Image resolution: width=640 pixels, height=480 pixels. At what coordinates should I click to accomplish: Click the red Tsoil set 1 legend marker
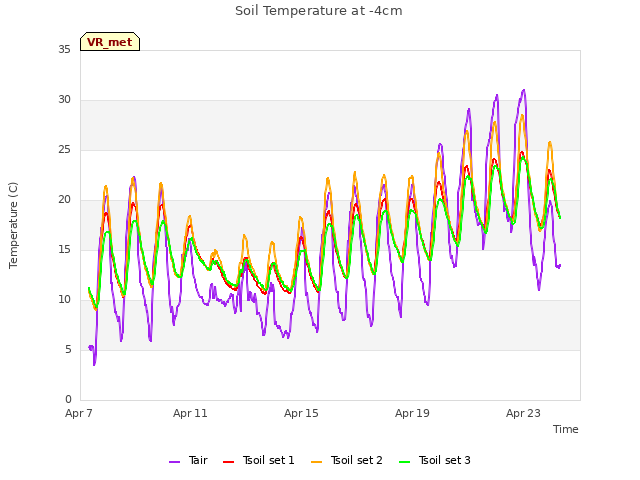tap(229, 462)
